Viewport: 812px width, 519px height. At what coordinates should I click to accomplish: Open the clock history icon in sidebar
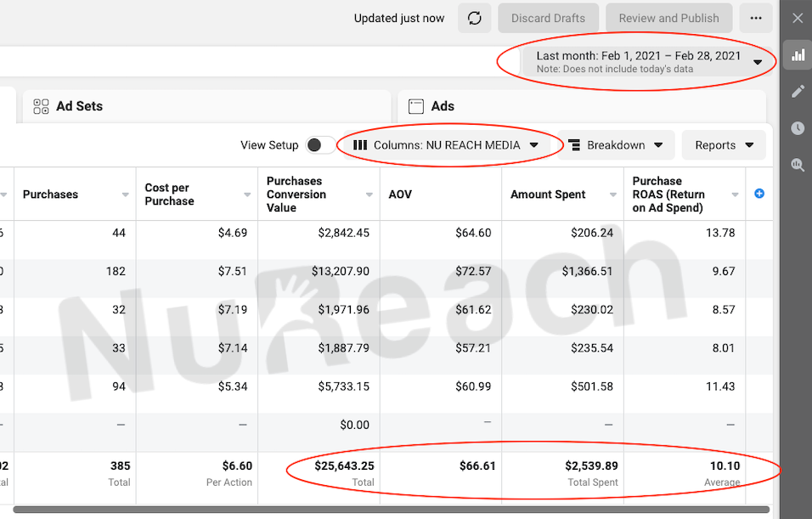tap(798, 128)
